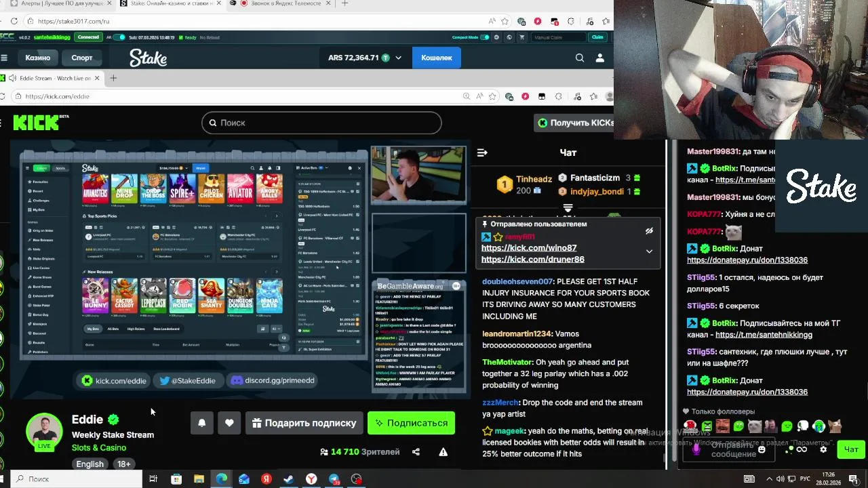868x488 pixels.
Task: Click 'Slots & Casino' category link
Action: (99, 447)
